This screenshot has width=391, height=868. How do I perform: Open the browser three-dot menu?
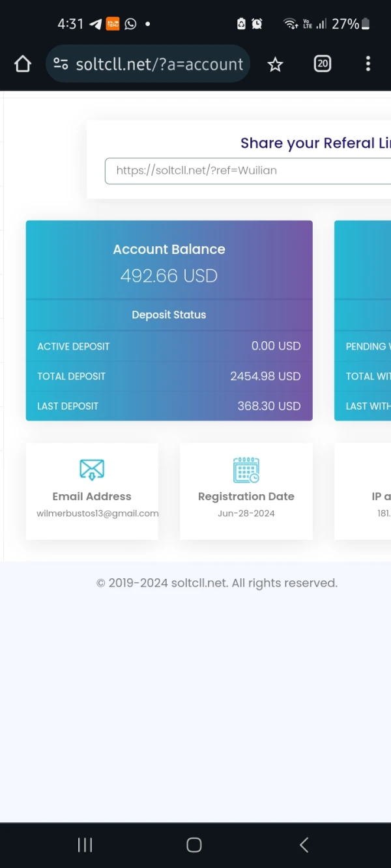coord(368,64)
